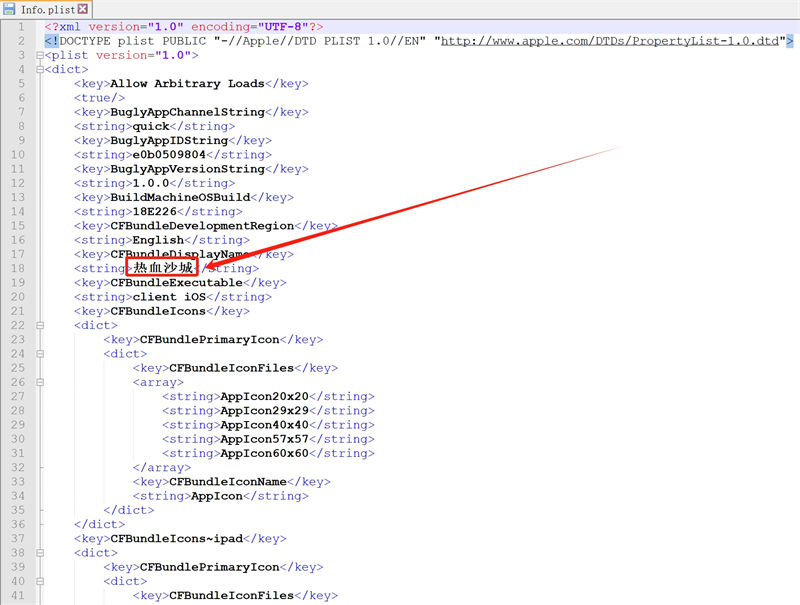Click the version value 1.0.0
This screenshot has width=800, height=605.
(151, 183)
